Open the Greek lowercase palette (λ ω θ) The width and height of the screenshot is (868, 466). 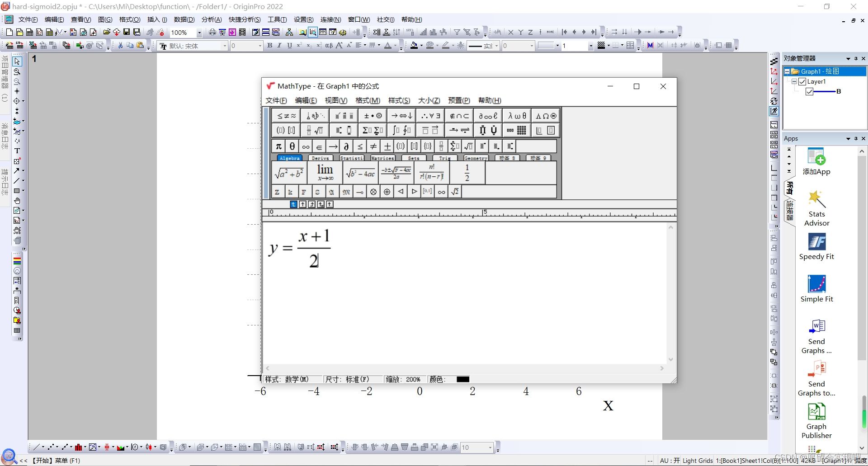[517, 116]
